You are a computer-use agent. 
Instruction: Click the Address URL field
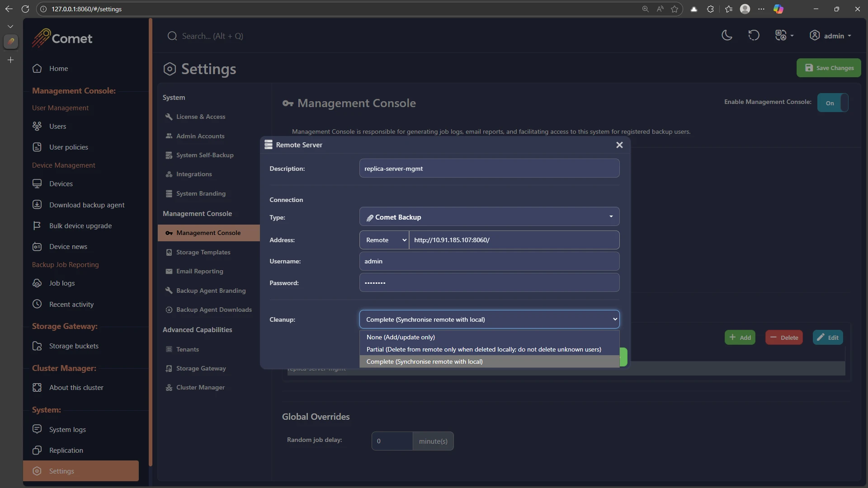(514, 240)
